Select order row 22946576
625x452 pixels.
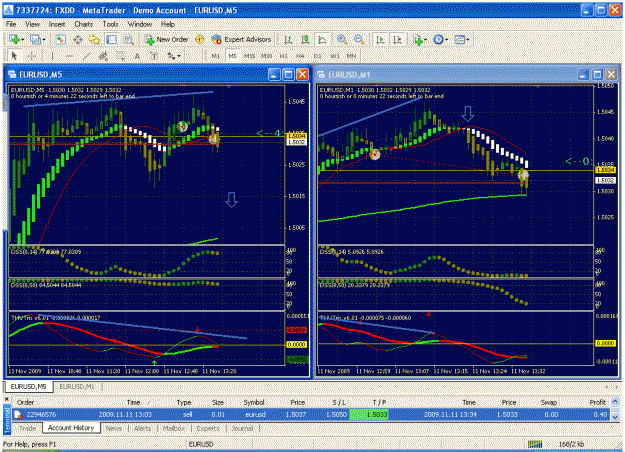311,415
